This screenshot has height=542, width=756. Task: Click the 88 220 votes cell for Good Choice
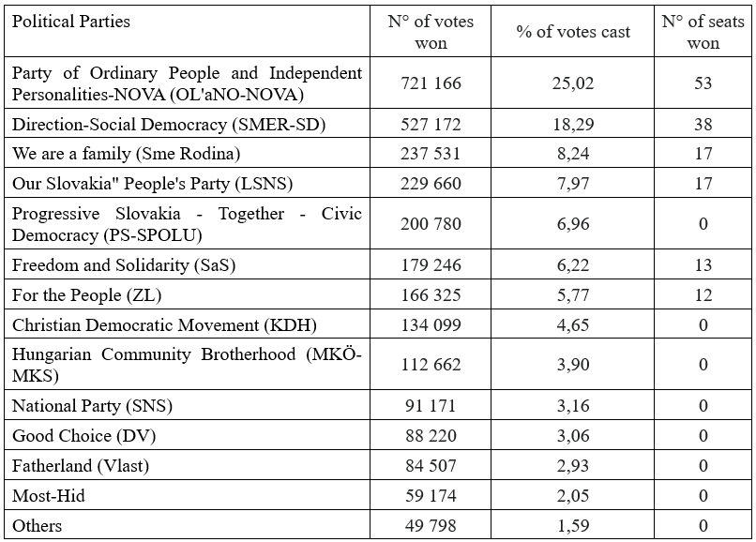[431, 435]
